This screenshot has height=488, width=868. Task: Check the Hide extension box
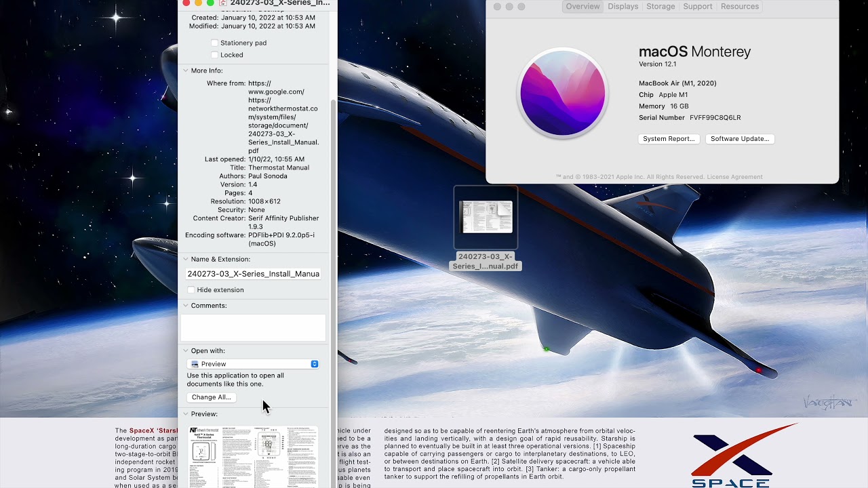click(191, 290)
